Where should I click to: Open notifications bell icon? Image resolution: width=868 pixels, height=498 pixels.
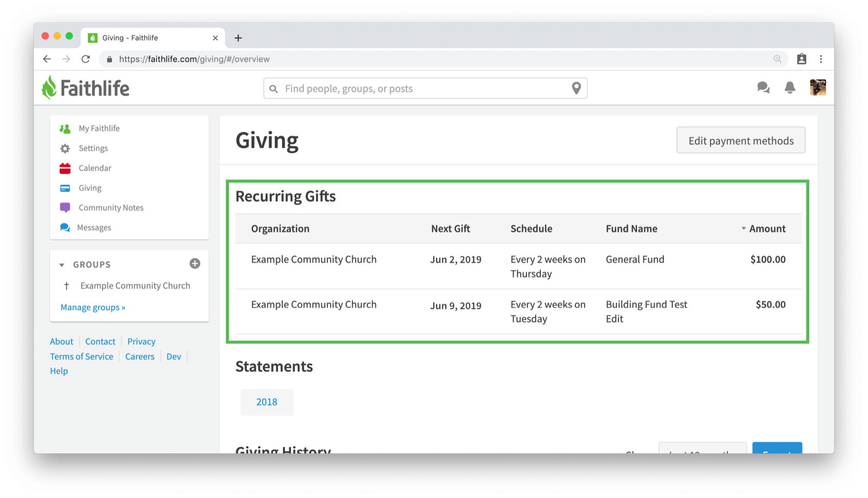pyautogui.click(x=790, y=88)
